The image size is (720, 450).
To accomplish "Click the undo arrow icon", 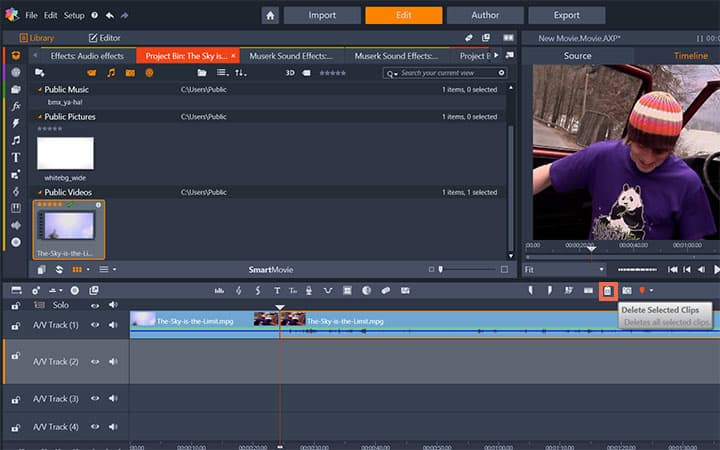I will (x=109, y=15).
